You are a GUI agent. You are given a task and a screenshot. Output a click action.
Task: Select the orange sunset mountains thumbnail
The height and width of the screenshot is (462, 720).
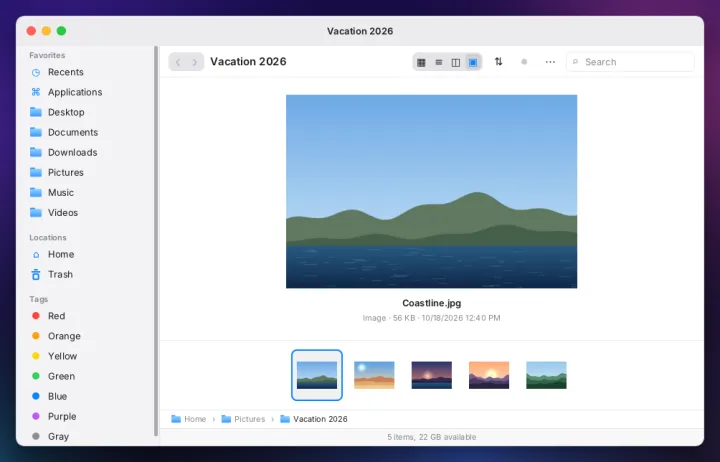pos(489,375)
